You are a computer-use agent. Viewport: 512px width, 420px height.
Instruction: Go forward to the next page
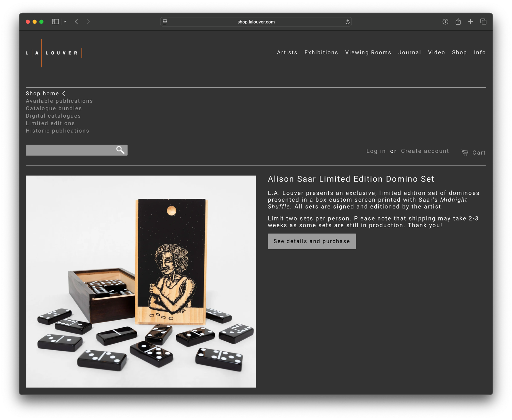[x=88, y=22]
